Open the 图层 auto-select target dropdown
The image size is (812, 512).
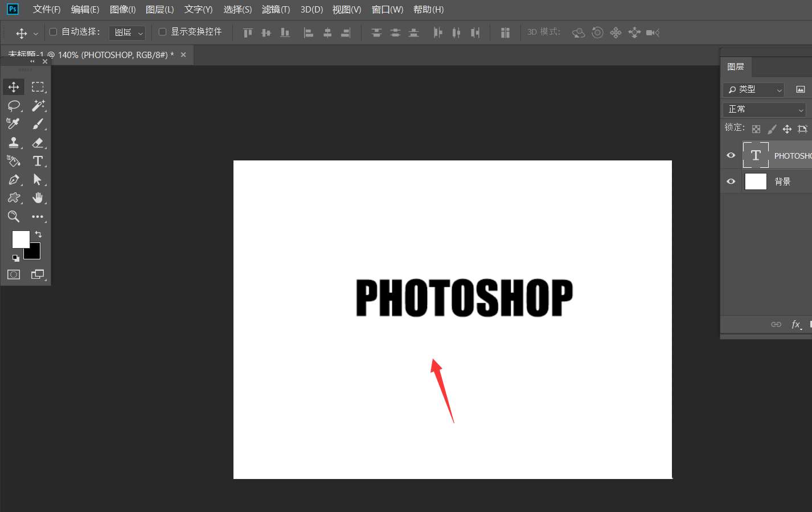[127, 33]
